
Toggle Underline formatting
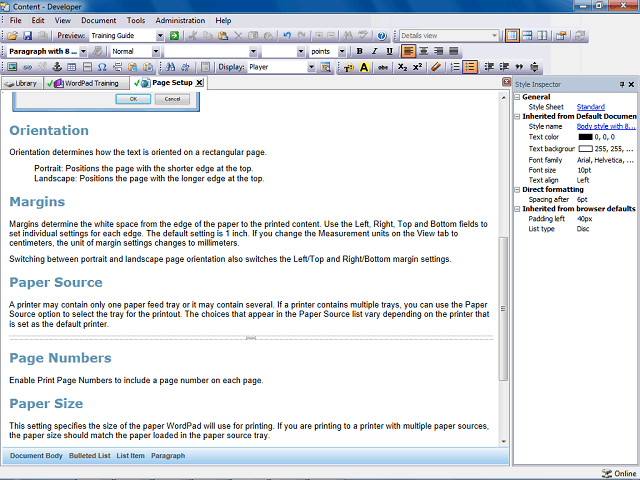(x=389, y=51)
